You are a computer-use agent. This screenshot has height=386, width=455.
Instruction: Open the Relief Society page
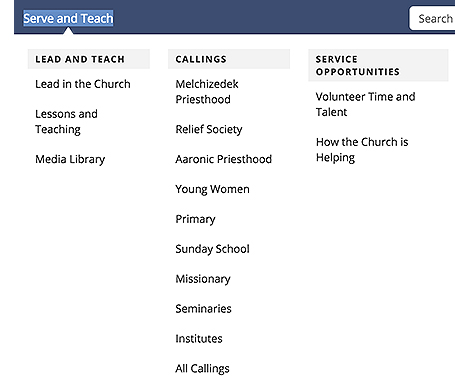pos(209,129)
